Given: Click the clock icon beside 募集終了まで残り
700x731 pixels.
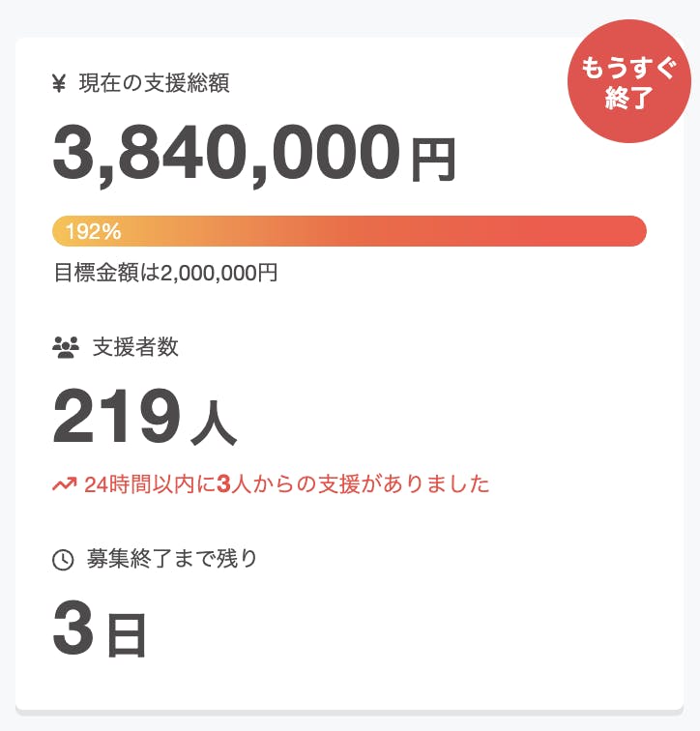Looking at the screenshot, I should [x=63, y=559].
